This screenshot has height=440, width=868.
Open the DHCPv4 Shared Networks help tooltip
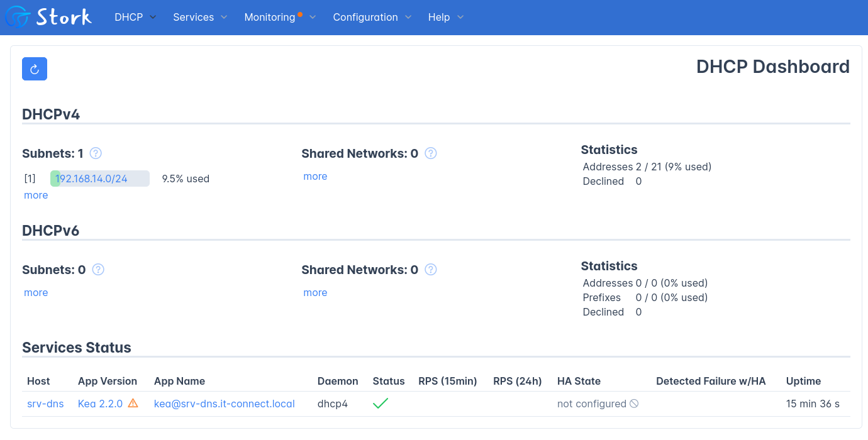point(431,153)
